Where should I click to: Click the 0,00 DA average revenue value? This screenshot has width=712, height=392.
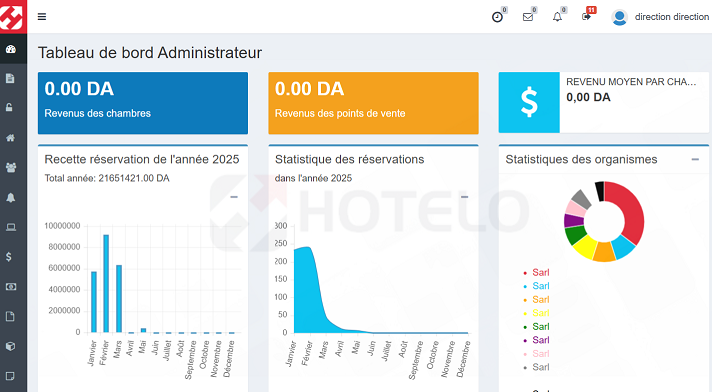pos(588,97)
